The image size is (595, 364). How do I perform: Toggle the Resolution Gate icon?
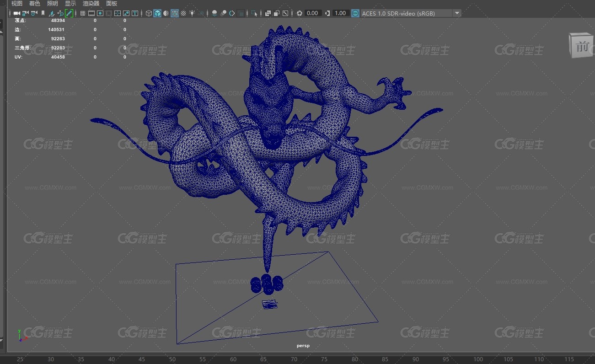[x=100, y=13]
